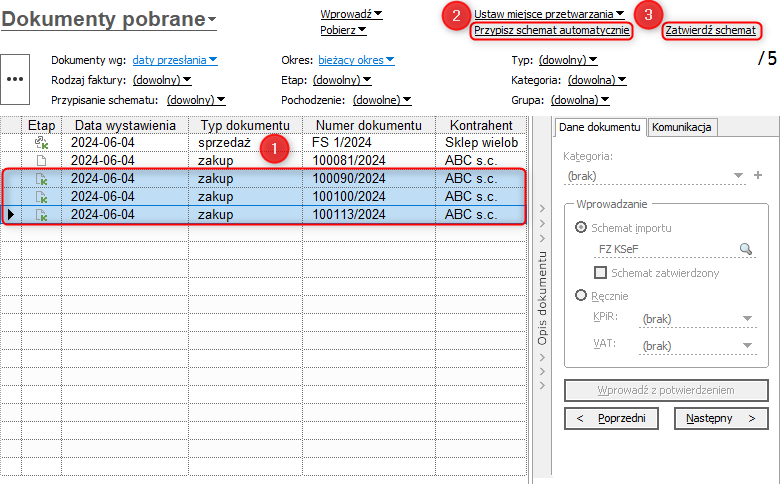
Task: Switch to the Komunikacja tab
Action: [x=682, y=127]
